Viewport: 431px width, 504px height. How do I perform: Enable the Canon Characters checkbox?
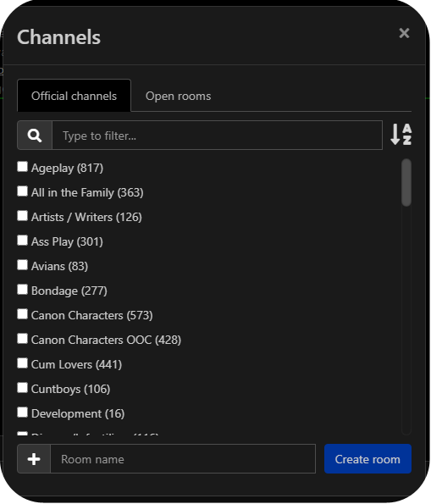(x=22, y=314)
